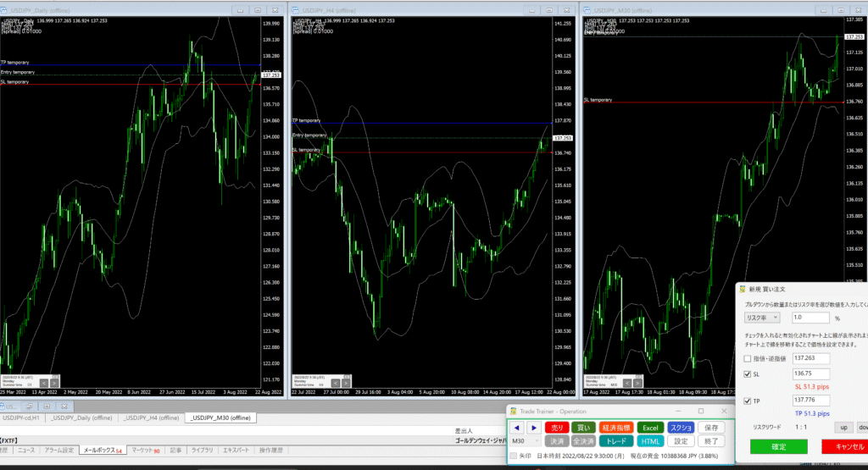Click the M30 chart's '>' next button

pyautogui.click(x=637, y=383)
